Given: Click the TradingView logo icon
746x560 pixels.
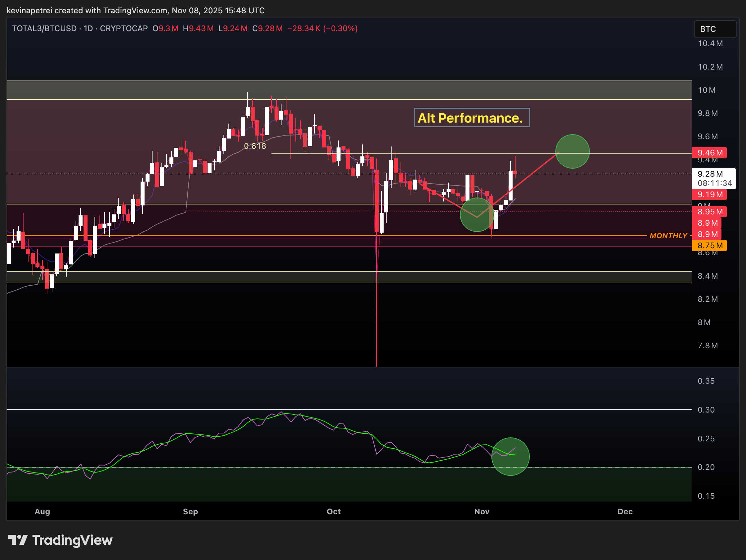Looking at the screenshot, I should 18,540.
